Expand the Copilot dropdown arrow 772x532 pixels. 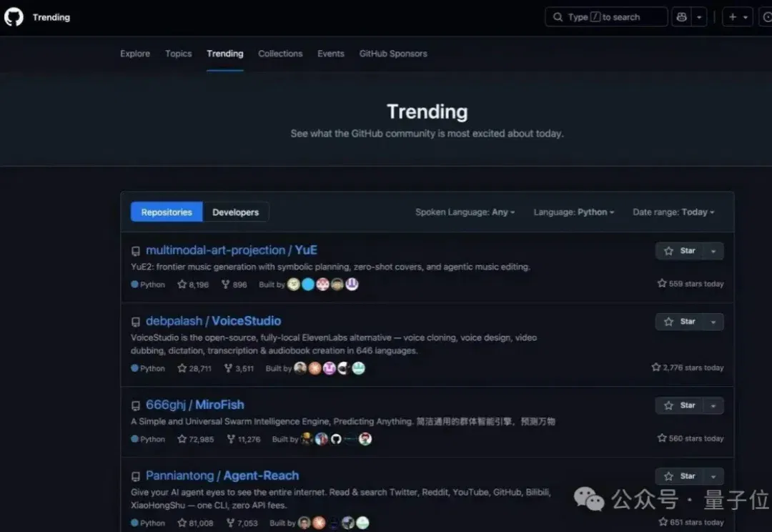click(699, 17)
